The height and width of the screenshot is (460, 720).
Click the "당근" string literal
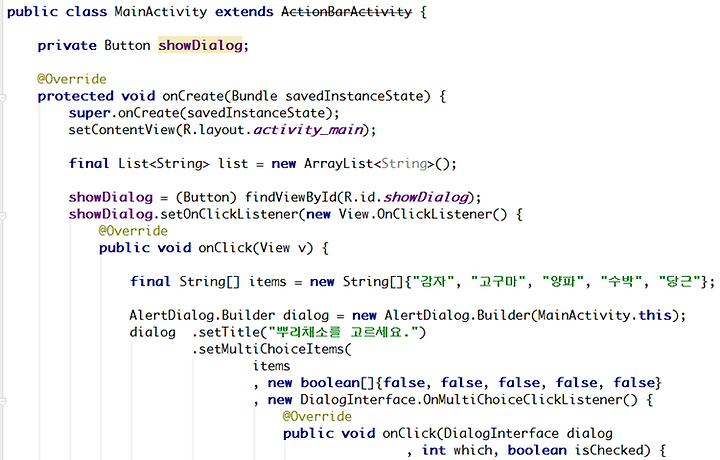[679, 281]
